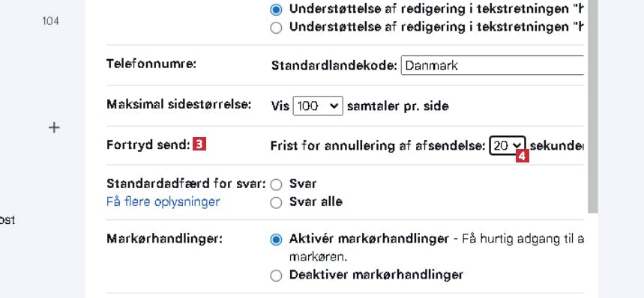
Task: Click the Telefonnumre setting label
Action: (x=151, y=64)
